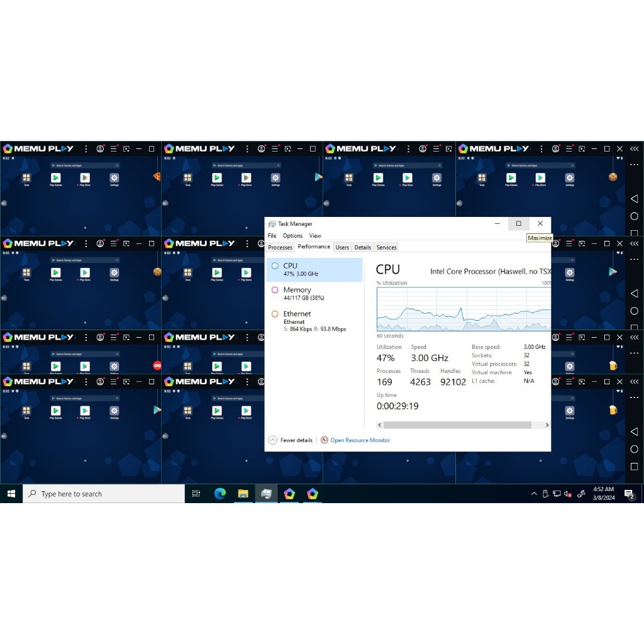Open the Windows Start menu
This screenshot has height=644, width=644.
click(11, 494)
